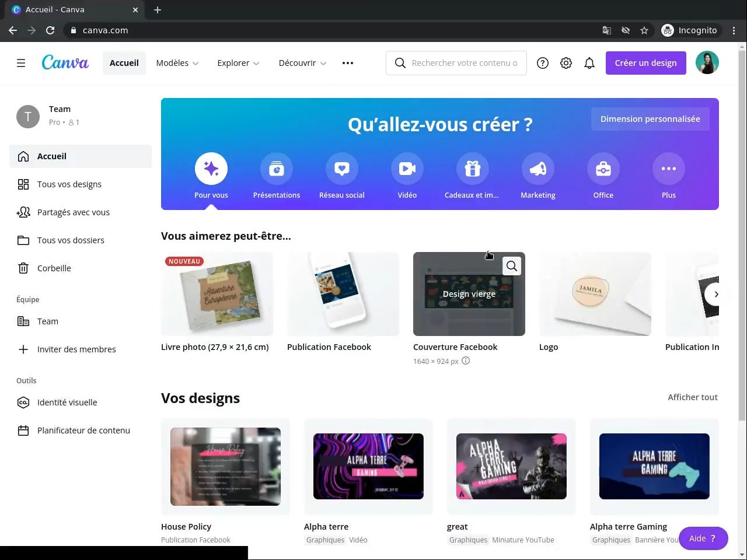Open the help question mark icon
The width and height of the screenshot is (747, 560).
point(543,63)
